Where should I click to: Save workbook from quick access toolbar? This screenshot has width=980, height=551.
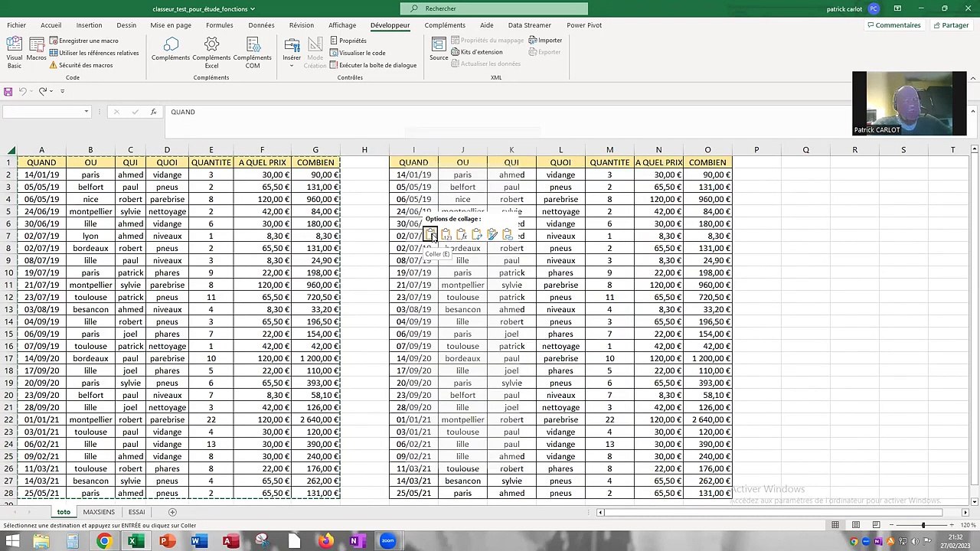pyautogui.click(x=8, y=91)
